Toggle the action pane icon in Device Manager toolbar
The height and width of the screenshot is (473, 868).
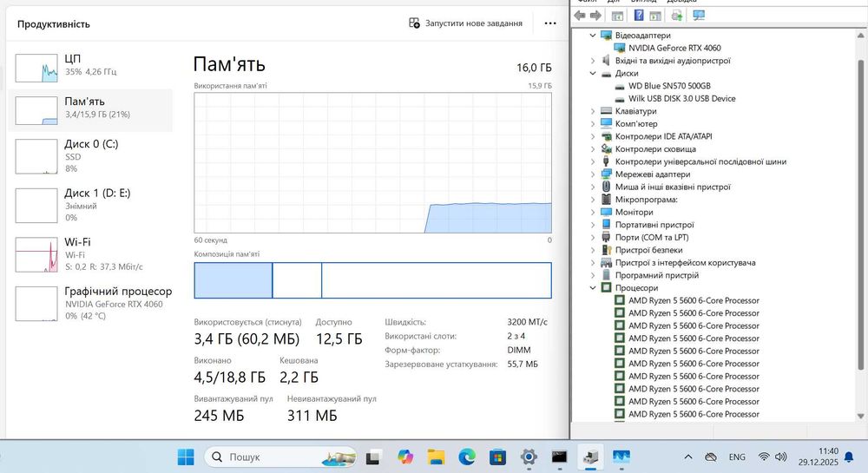tap(655, 16)
